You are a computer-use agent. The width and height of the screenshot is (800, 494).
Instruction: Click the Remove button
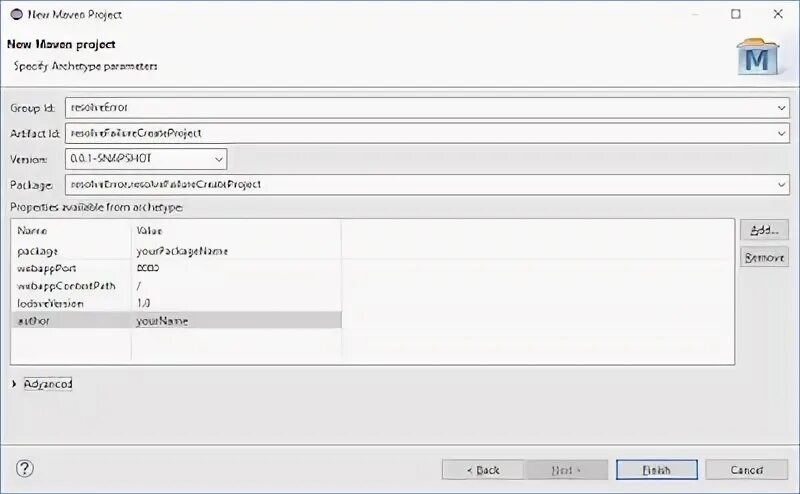[764, 257]
